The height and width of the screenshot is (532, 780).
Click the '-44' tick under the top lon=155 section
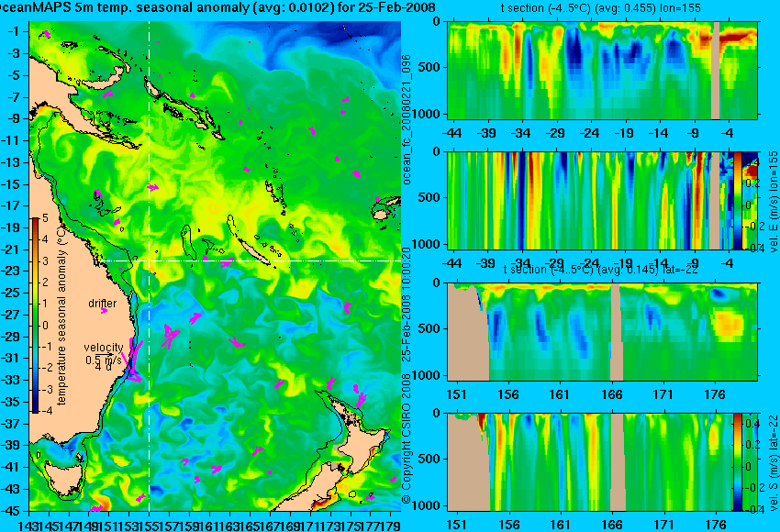coord(452,133)
